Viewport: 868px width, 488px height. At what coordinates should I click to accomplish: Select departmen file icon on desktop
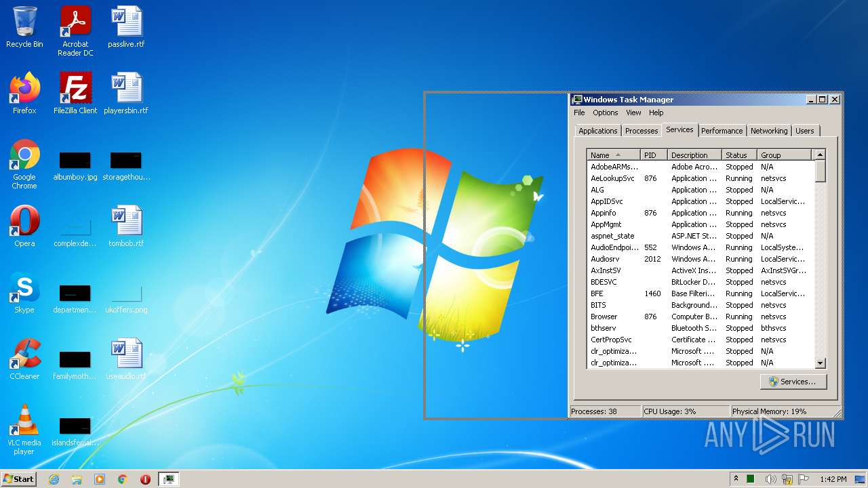coord(75,299)
